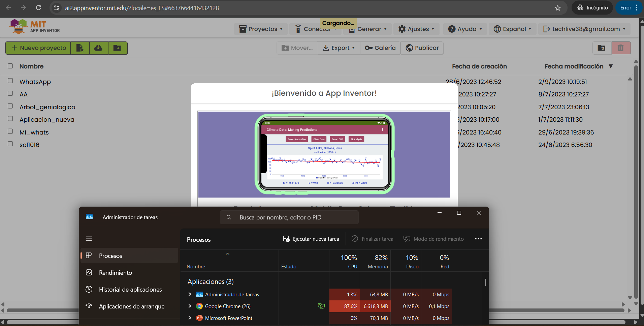Reload the page in Chrome
Image resolution: width=644 pixels, height=326 pixels.
38,8
